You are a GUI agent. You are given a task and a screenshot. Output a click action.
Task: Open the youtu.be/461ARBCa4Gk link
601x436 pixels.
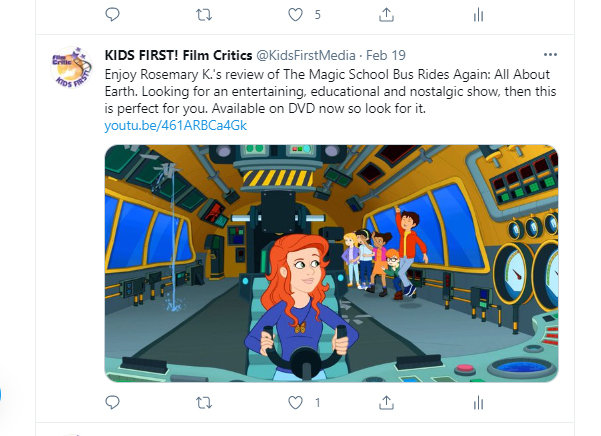[x=176, y=126]
